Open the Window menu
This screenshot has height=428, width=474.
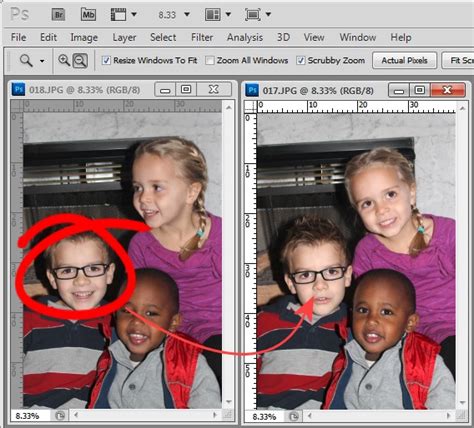[x=358, y=37]
